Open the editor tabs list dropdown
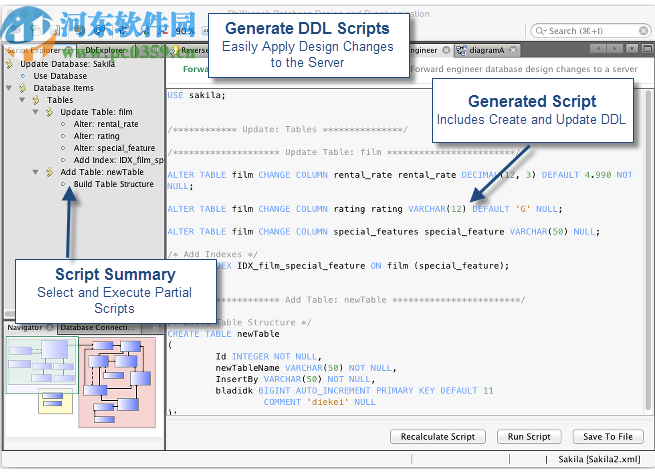The height and width of the screenshot is (472, 655). pos(632,49)
